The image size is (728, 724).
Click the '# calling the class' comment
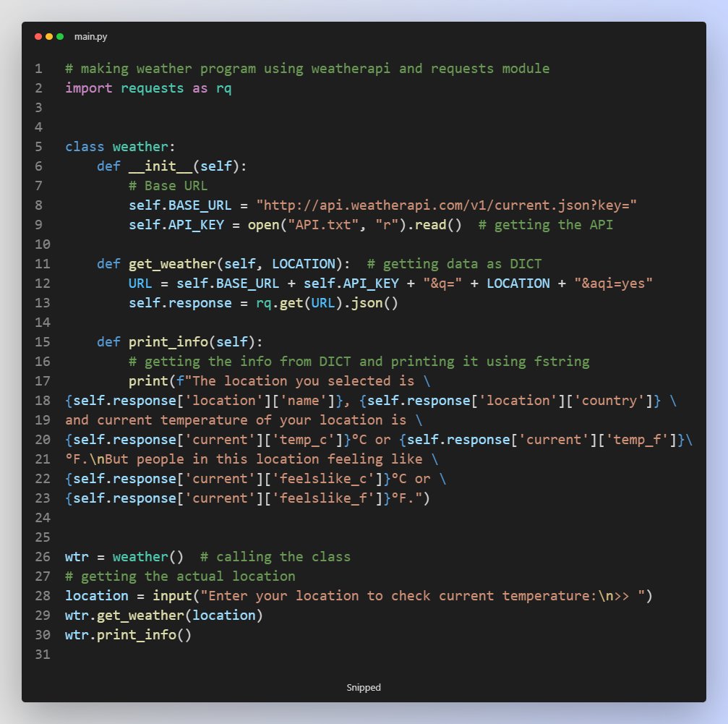pos(275,556)
